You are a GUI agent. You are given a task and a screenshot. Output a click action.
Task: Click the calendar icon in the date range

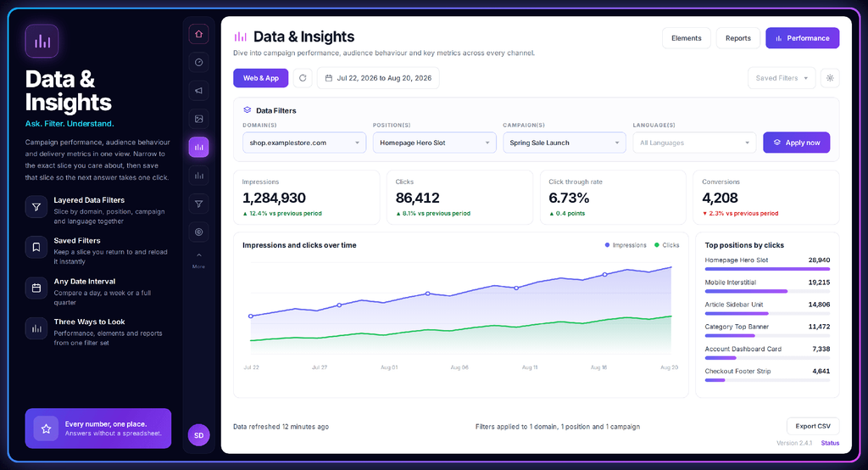[x=329, y=78]
